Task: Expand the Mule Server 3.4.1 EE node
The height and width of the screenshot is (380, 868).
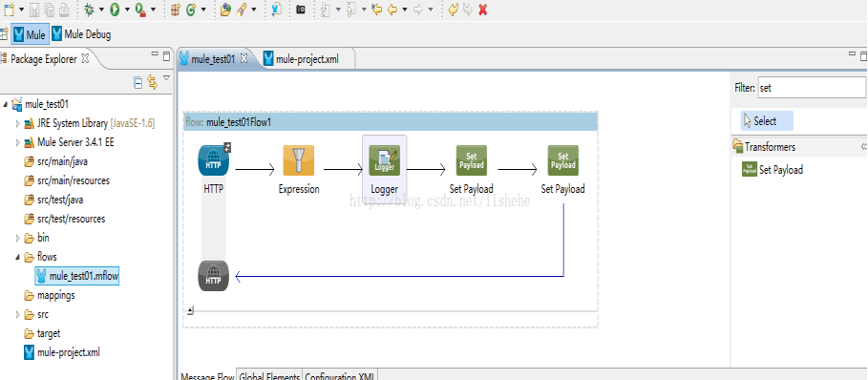Action: (x=18, y=142)
